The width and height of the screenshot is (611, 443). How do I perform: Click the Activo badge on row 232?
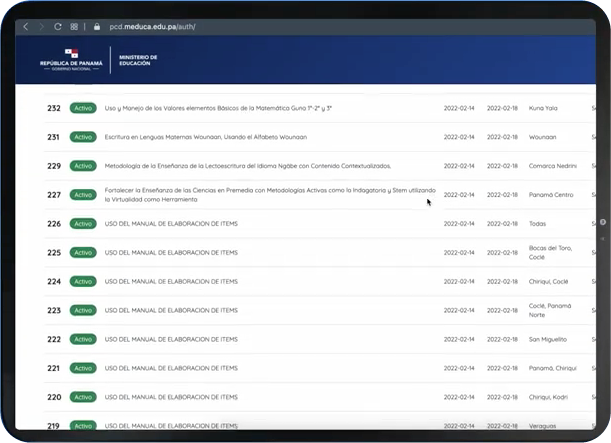tap(83, 108)
